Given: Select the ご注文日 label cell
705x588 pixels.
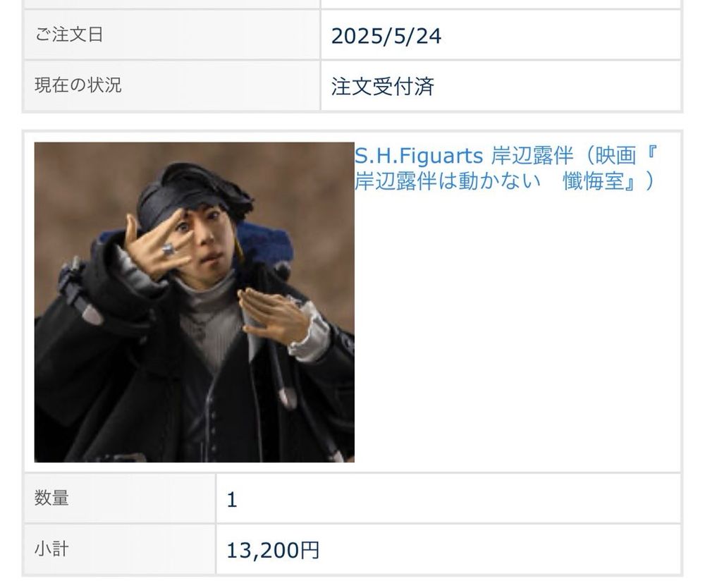Looking at the screenshot, I should click(x=172, y=35).
